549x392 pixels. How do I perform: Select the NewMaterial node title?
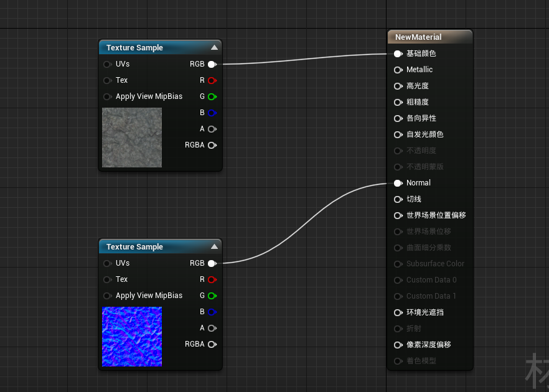(418, 37)
